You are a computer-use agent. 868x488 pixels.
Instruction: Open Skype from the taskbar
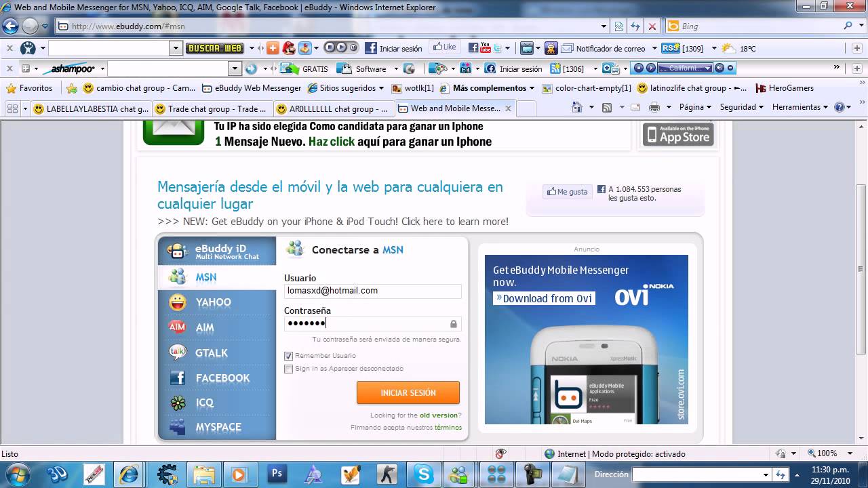click(x=425, y=474)
